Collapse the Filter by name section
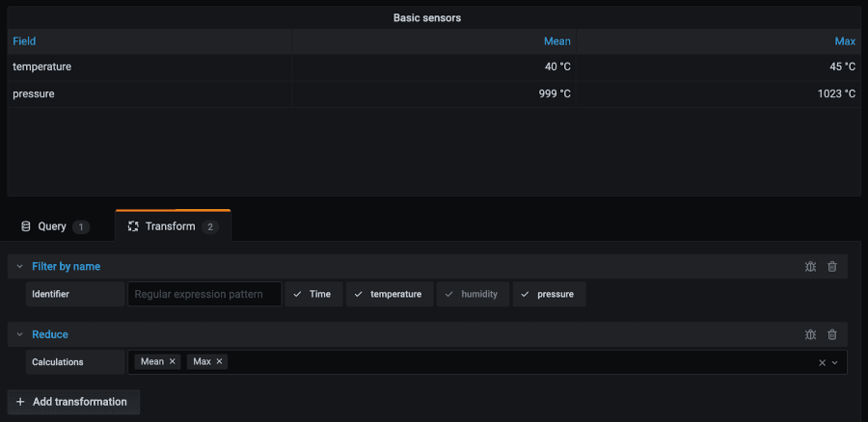This screenshot has height=422, width=868. [x=20, y=267]
